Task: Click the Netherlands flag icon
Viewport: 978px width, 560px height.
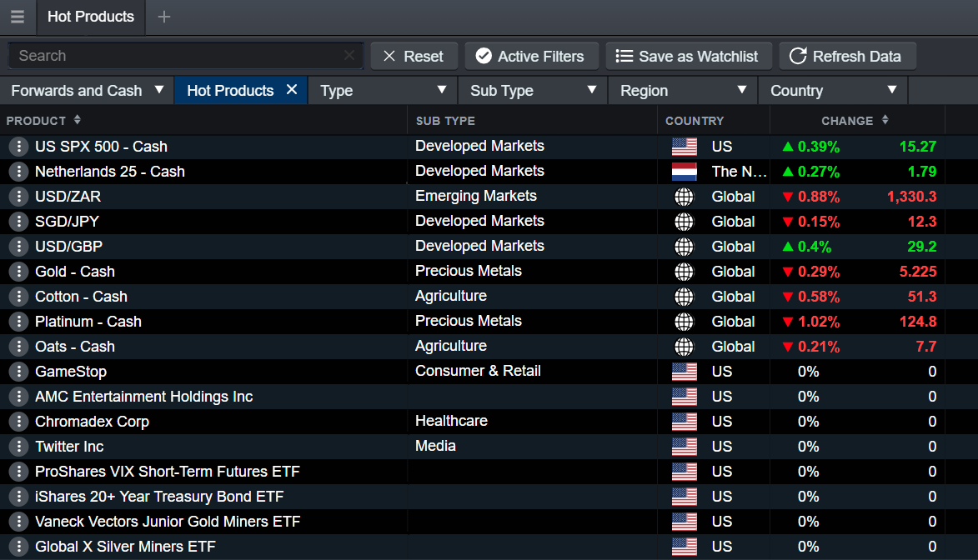Action: (685, 172)
